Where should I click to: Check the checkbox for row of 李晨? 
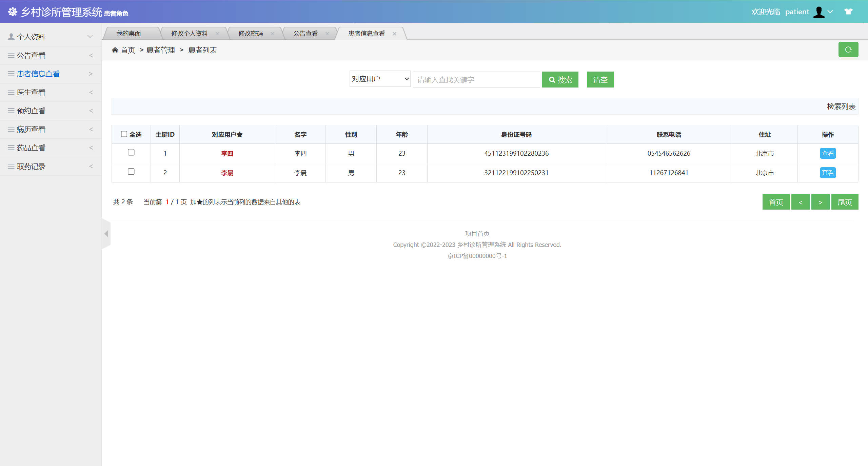[x=131, y=172]
